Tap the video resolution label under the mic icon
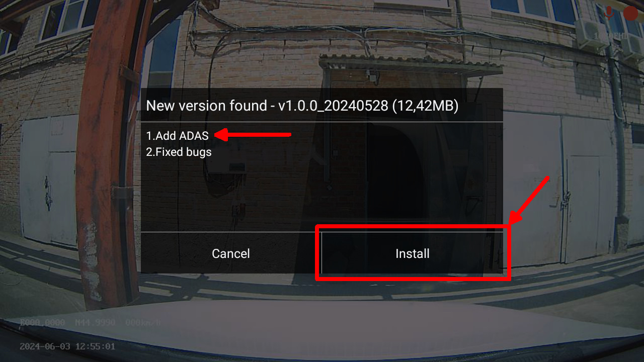Viewport: 644px width, 362px height. [x=610, y=36]
